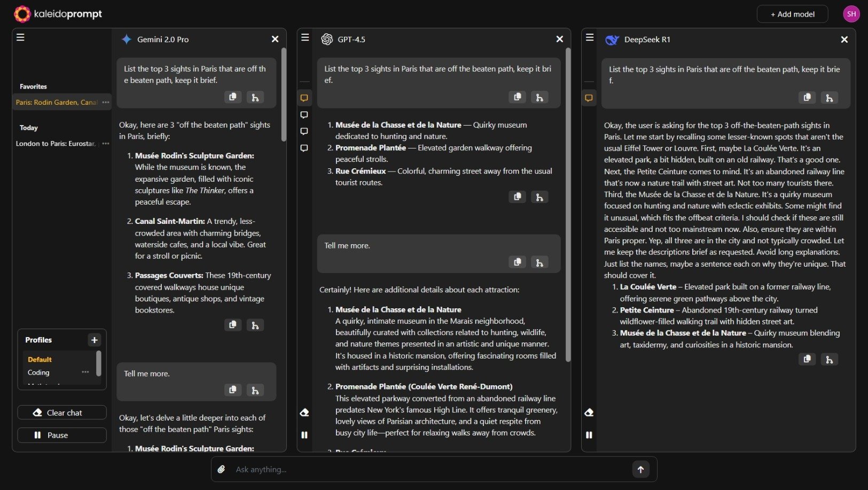Click the DeepSeek R1 whale logo
868x490 pixels.
click(x=612, y=40)
